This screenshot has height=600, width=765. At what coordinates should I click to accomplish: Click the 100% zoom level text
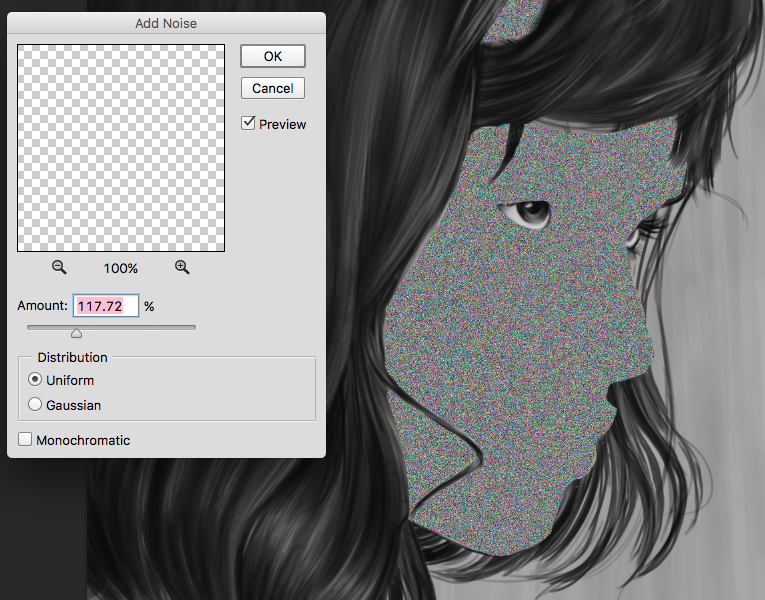[x=121, y=268]
